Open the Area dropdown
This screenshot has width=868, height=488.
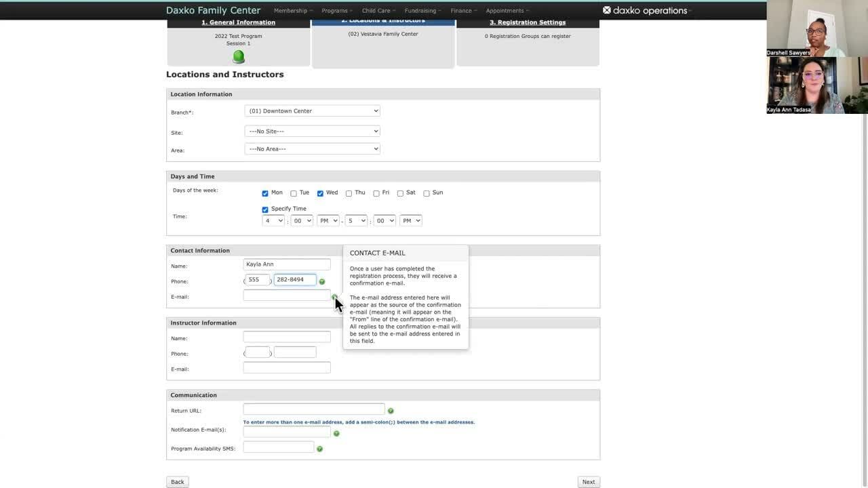click(x=312, y=149)
